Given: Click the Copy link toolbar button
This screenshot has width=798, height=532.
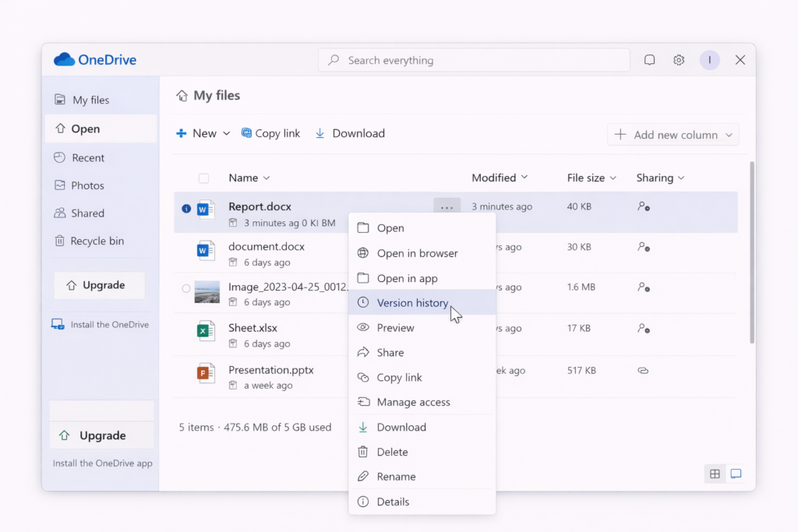Looking at the screenshot, I should [x=270, y=133].
